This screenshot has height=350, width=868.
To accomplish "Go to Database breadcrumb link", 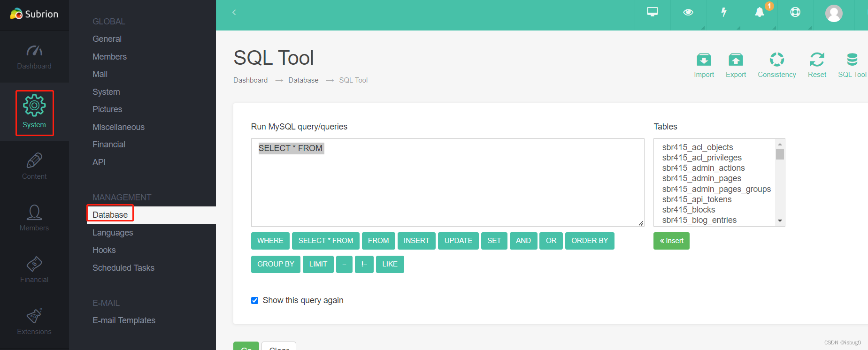I will point(303,80).
